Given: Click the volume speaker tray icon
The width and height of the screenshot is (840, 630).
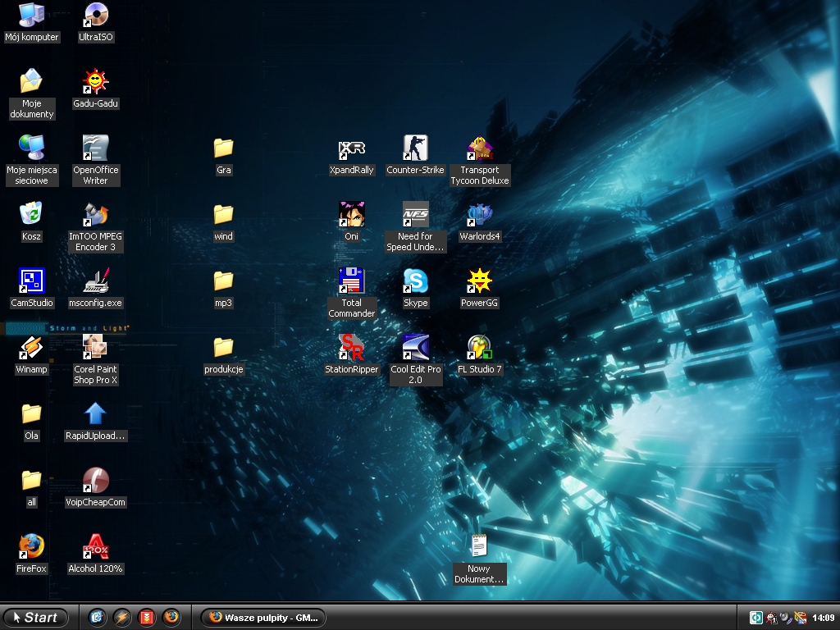Looking at the screenshot, I should click(x=785, y=618).
